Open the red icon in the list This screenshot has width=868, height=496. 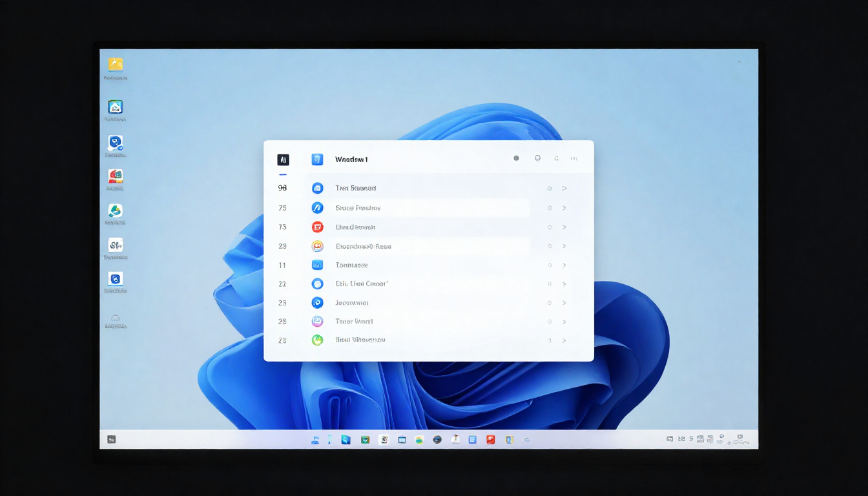[x=317, y=227]
